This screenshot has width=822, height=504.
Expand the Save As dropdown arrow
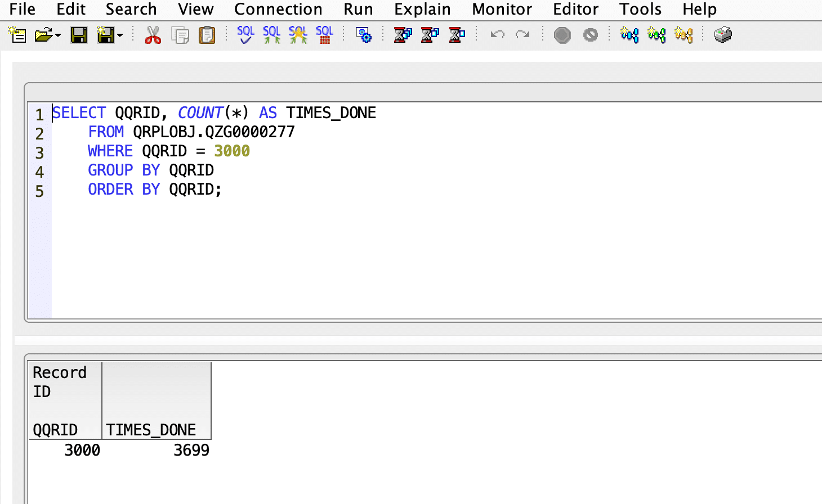[120, 35]
